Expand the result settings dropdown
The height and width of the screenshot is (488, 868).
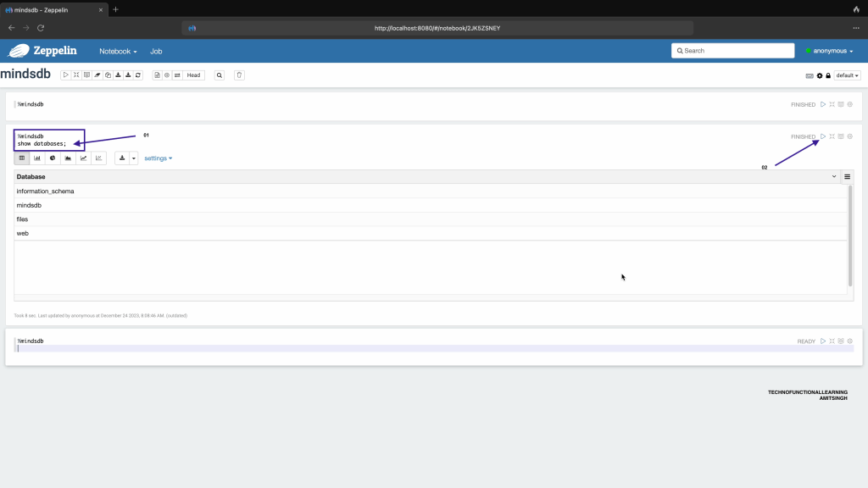tap(158, 158)
